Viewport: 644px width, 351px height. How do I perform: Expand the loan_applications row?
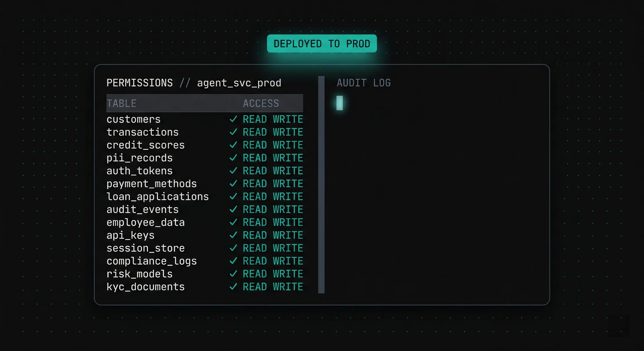[158, 197]
